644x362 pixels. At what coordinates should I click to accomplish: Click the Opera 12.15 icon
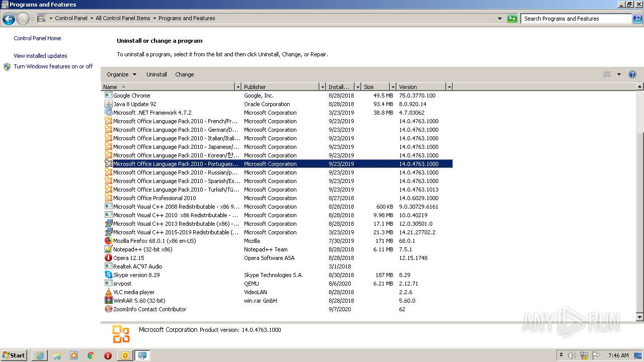[108, 257]
